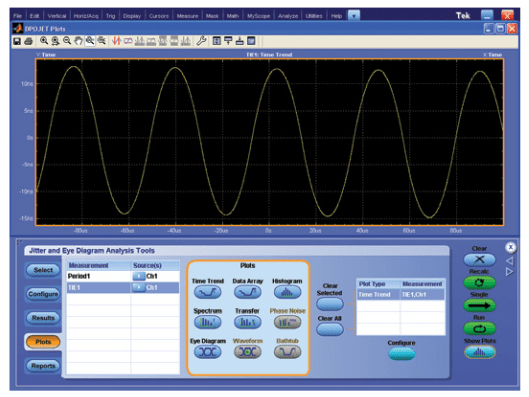Click the Plot Type column header

(378, 284)
